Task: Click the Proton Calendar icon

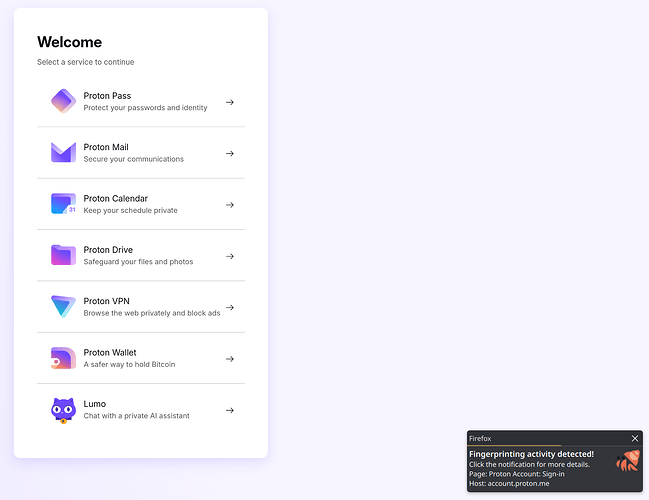Action: tap(63, 204)
